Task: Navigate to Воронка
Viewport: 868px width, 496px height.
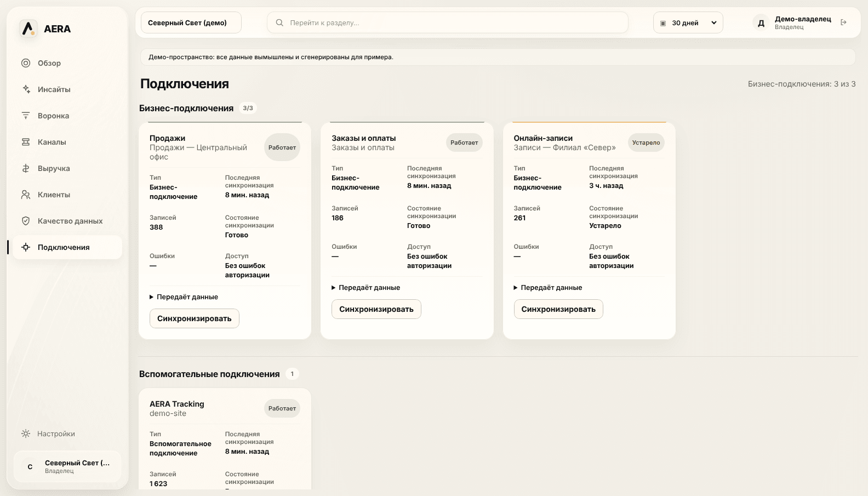Action: pyautogui.click(x=67, y=116)
